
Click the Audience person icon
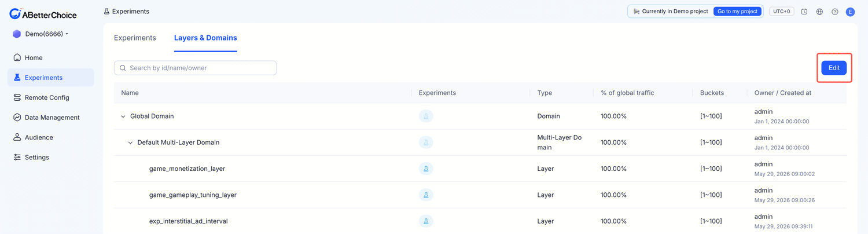coord(17,137)
